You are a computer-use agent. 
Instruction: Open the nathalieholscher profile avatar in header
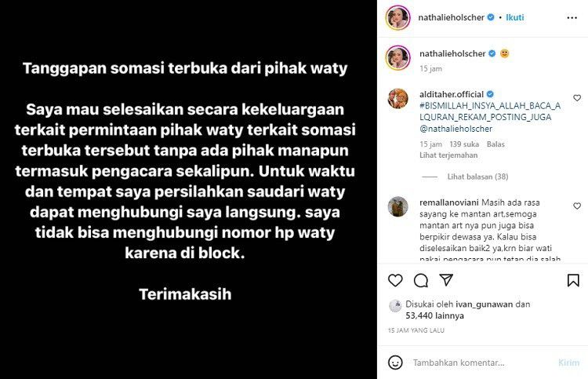tap(397, 17)
